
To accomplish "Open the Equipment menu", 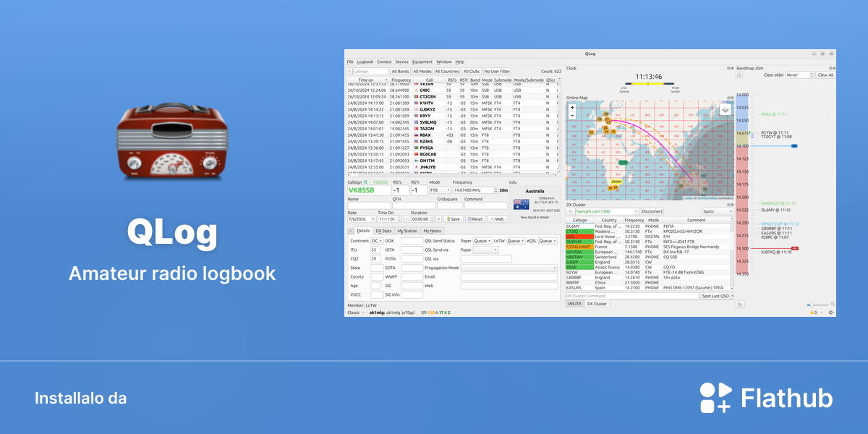I will pos(422,62).
